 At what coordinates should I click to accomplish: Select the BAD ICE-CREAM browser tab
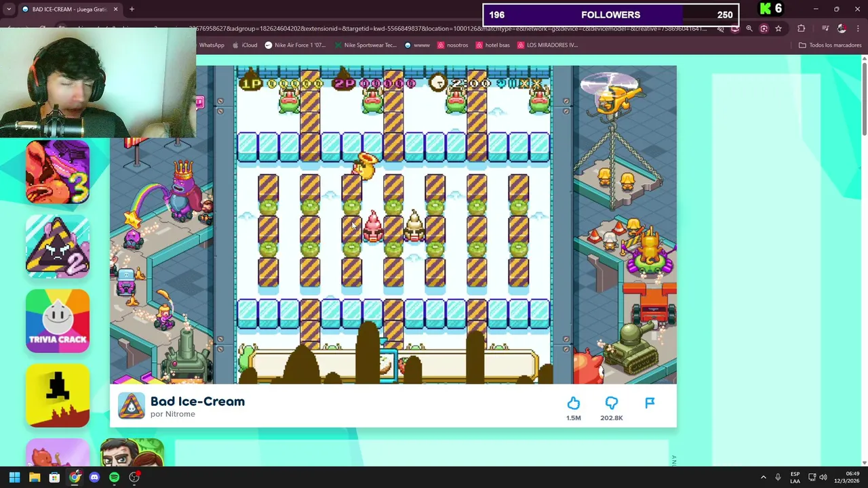click(x=69, y=9)
